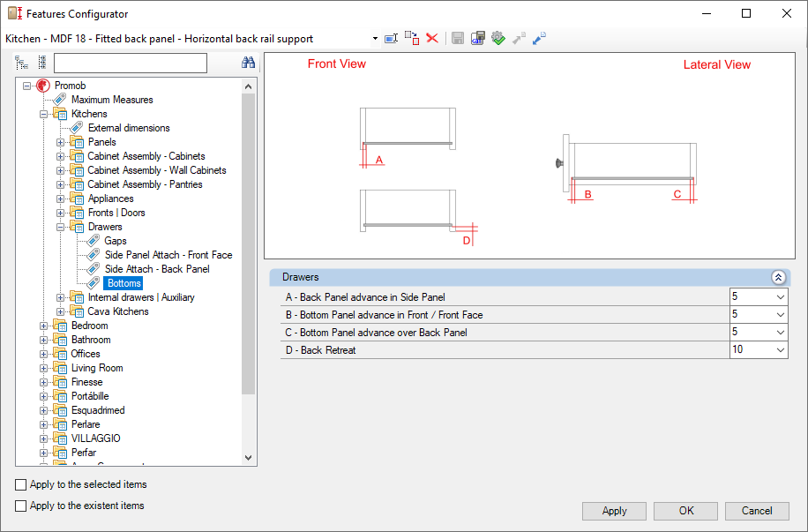808x532 pixels.
Task: Expand the Panels tree node
Action: click(x=60, y=142)
